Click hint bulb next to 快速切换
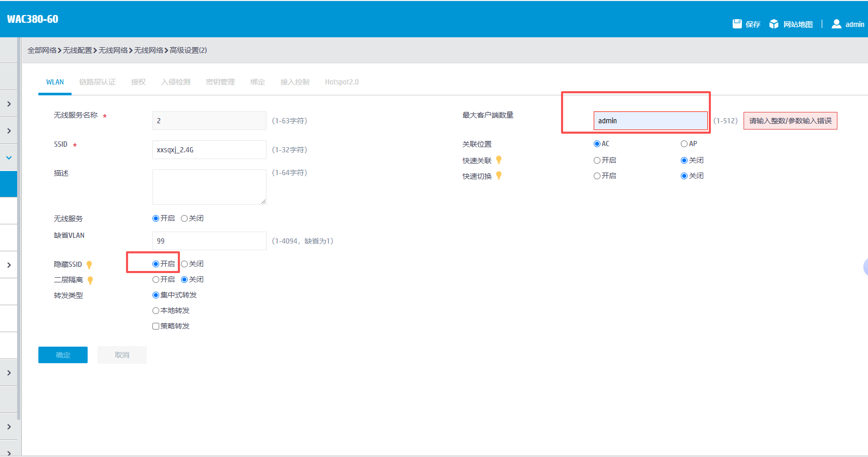 click(x=499, y=176)
